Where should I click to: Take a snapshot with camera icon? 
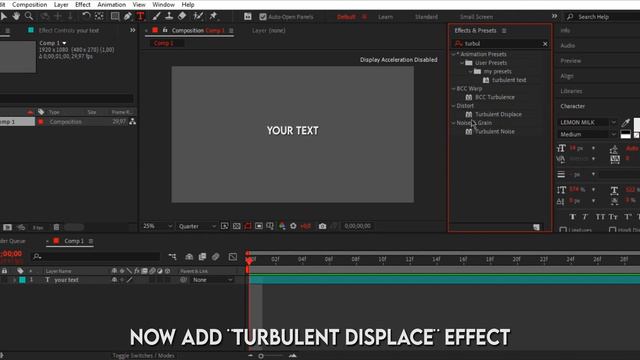coord(322,226)
